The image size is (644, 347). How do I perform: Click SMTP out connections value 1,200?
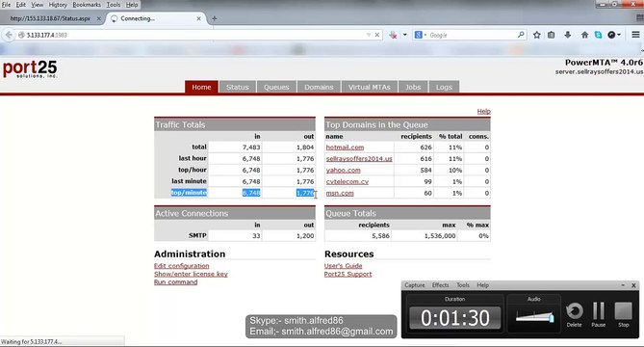click(305, 236)
